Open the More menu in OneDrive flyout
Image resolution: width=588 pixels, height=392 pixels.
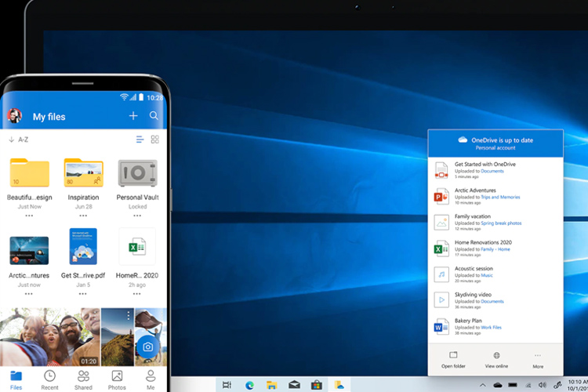click(538, 359)
